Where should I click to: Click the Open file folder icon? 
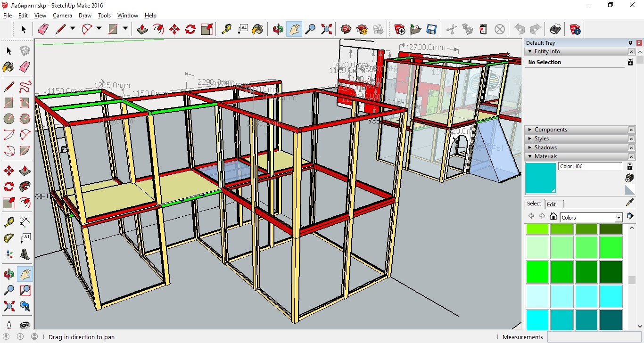click(x=416, y=29)
